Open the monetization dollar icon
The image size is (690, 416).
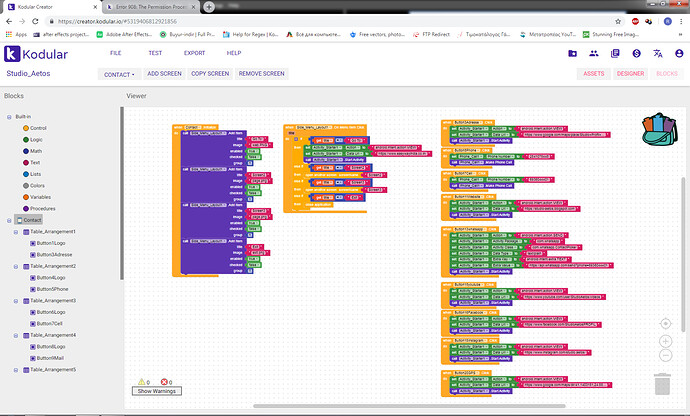[636, 53]
